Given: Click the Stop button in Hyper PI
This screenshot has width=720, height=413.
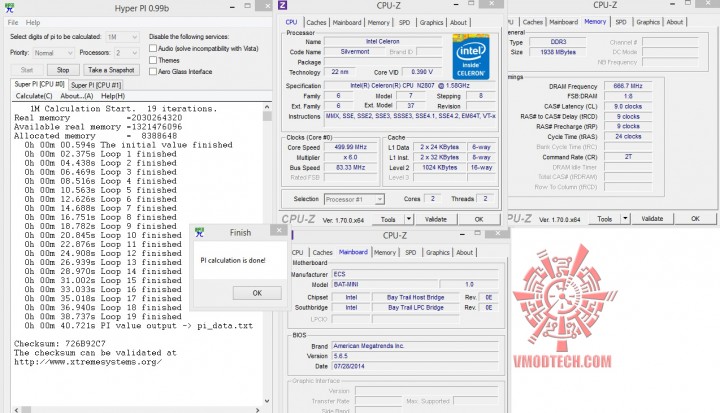Looking at the screenshot, I should point(63,70).
